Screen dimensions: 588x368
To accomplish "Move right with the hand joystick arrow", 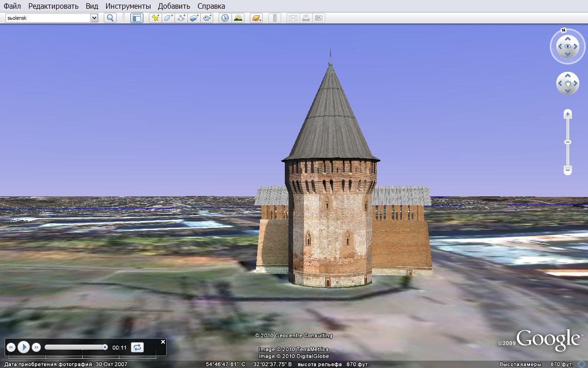I will pos(576,83).
